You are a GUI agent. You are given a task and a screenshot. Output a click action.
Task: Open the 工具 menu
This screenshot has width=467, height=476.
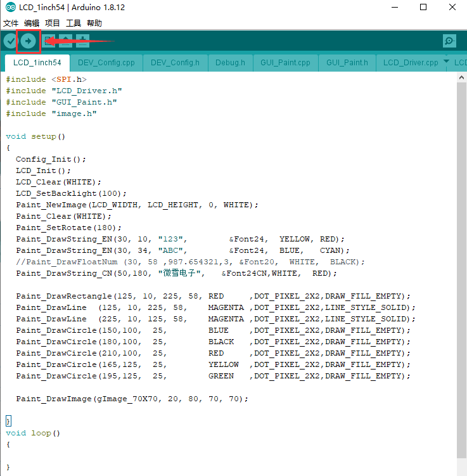click(74, 23)
